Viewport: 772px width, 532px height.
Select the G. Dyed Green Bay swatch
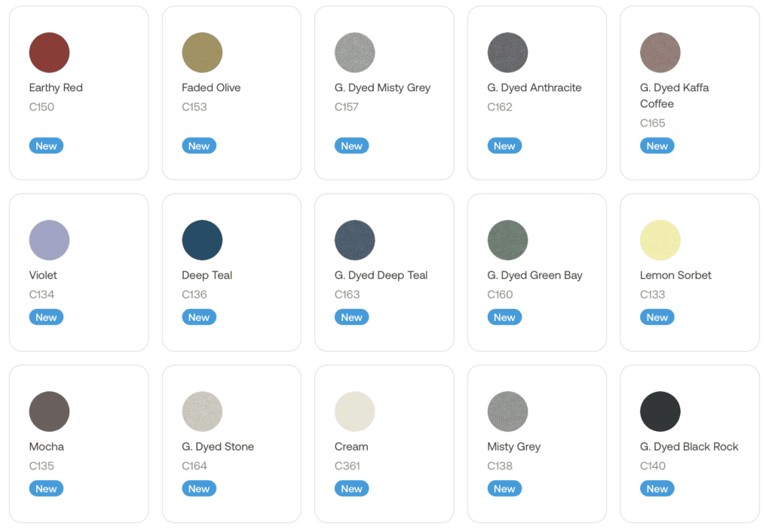[x=507, y=240]
